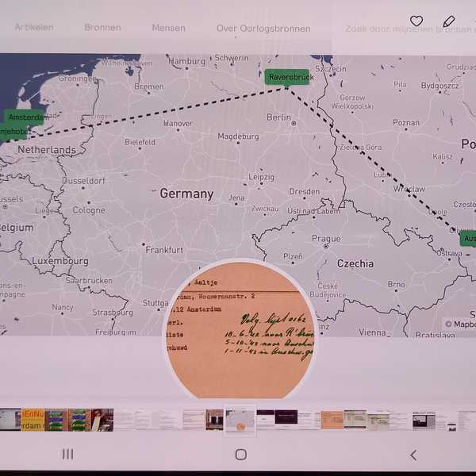
Task: Click the Cologne label on the map
Action: (89, 210)
